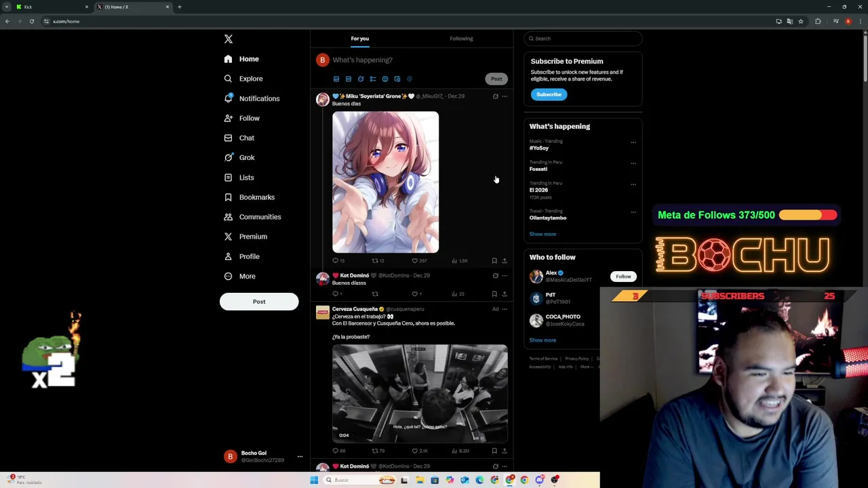Open options for #YoSoy trend

pyautogui.click(x=633, y=142)
